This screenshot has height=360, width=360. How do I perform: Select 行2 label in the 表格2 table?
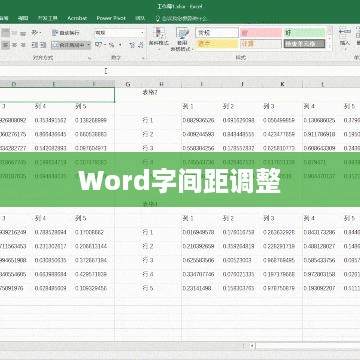click(148, 134)
